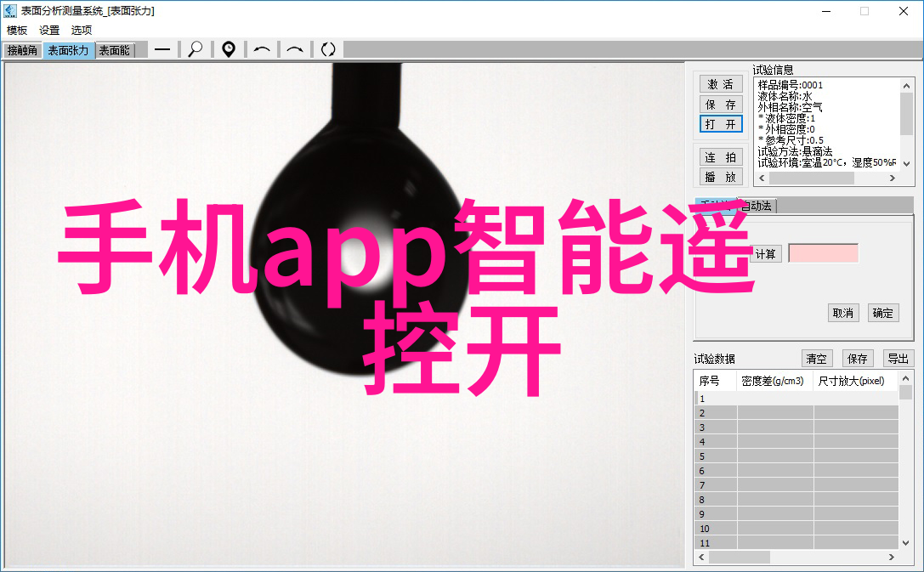Select row 8 in the data table
Viewport: 924px width, 572px height.
[796, 500]
